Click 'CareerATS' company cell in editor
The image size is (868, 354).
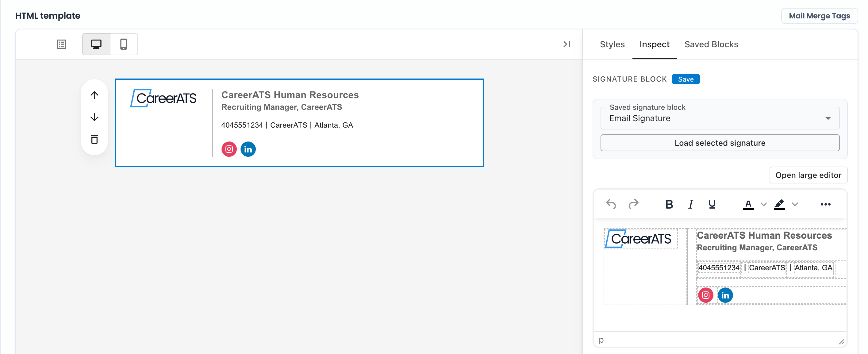point(767,268)
